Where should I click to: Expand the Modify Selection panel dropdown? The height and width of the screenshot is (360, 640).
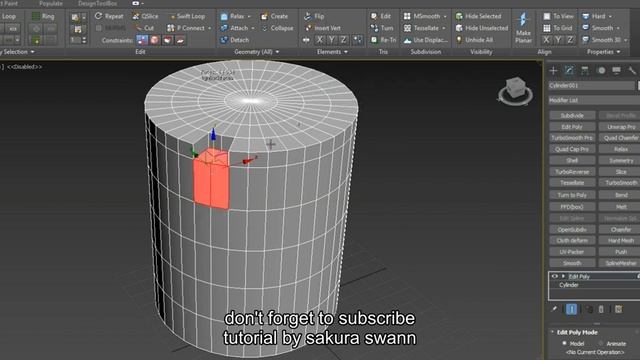pos(32,52)
